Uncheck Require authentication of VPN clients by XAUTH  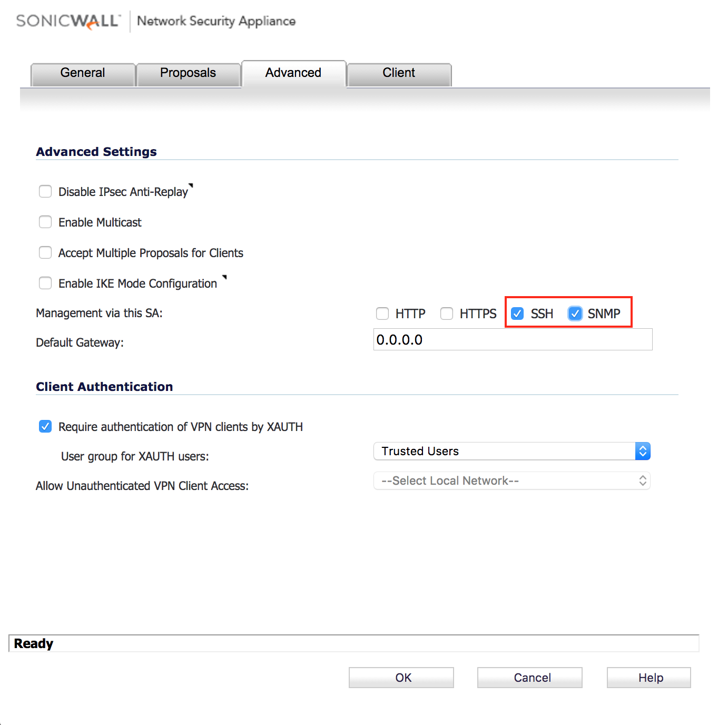click(45, 426)
